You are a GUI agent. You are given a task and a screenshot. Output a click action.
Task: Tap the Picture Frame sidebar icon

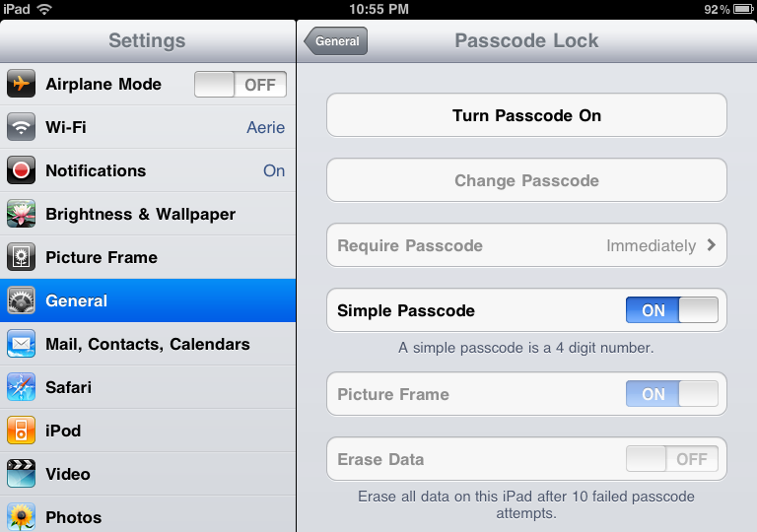[22, 257]
